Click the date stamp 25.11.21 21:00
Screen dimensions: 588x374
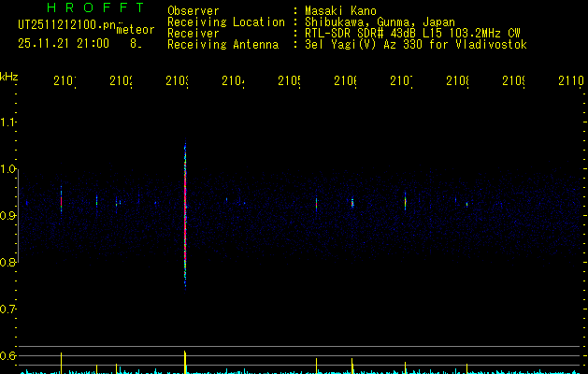[64, 44]
